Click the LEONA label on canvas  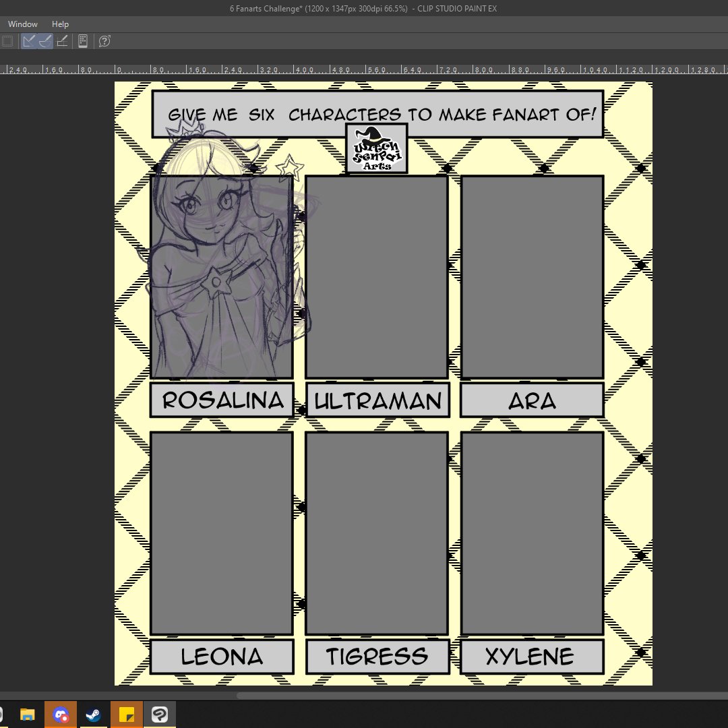tap(222, 657)
